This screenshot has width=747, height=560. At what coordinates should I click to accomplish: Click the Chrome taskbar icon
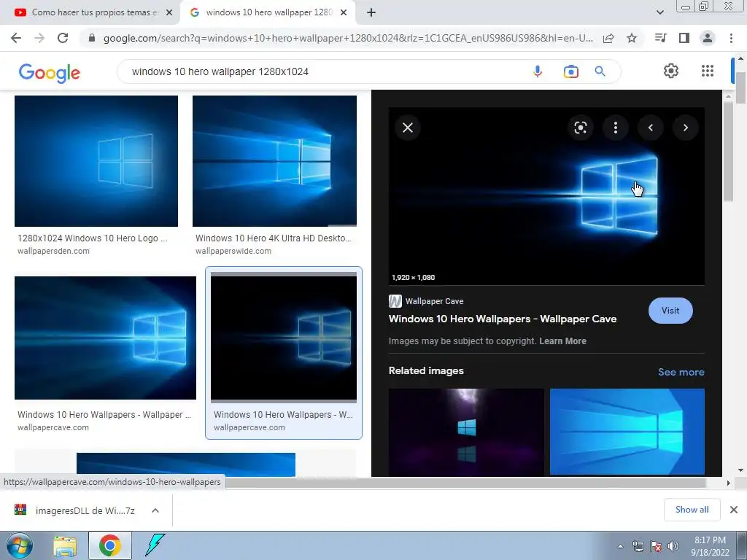pyautogui.click(x=110, y=545)
